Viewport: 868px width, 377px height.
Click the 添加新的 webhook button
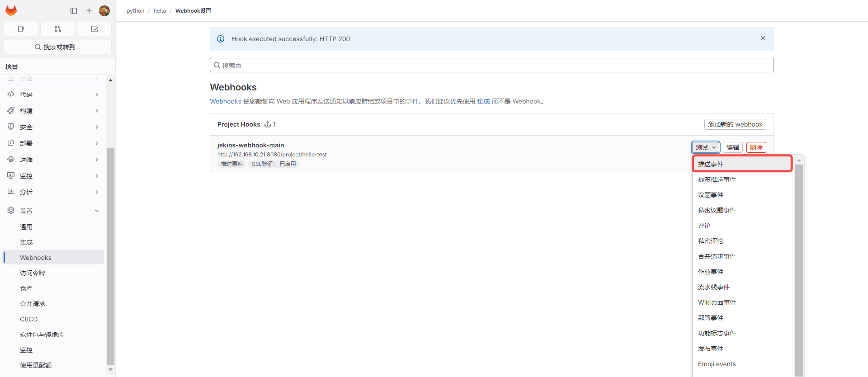point(735,124)
